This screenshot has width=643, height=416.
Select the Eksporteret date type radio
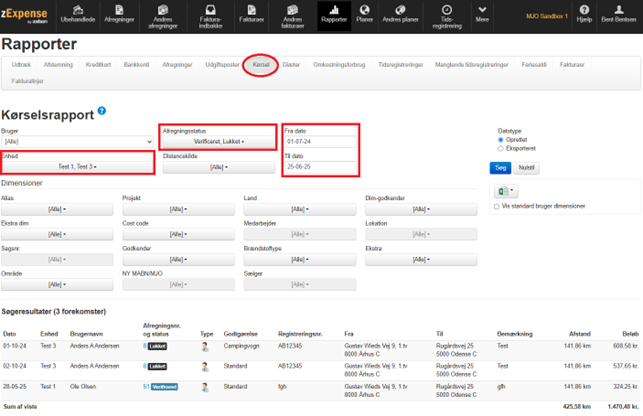click(500, 149)
